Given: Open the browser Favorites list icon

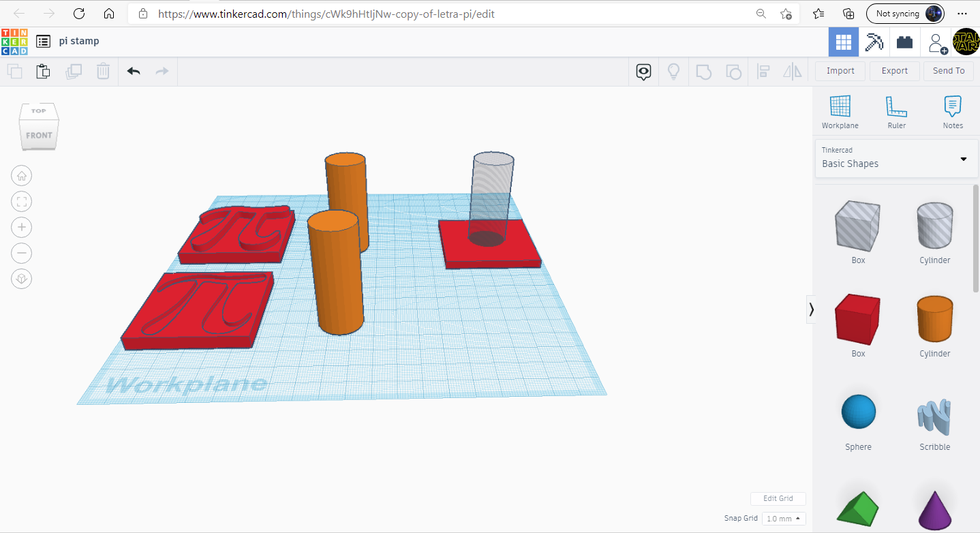Looking at the screenshot, I should pyautogui.click(x=818, y=14).
